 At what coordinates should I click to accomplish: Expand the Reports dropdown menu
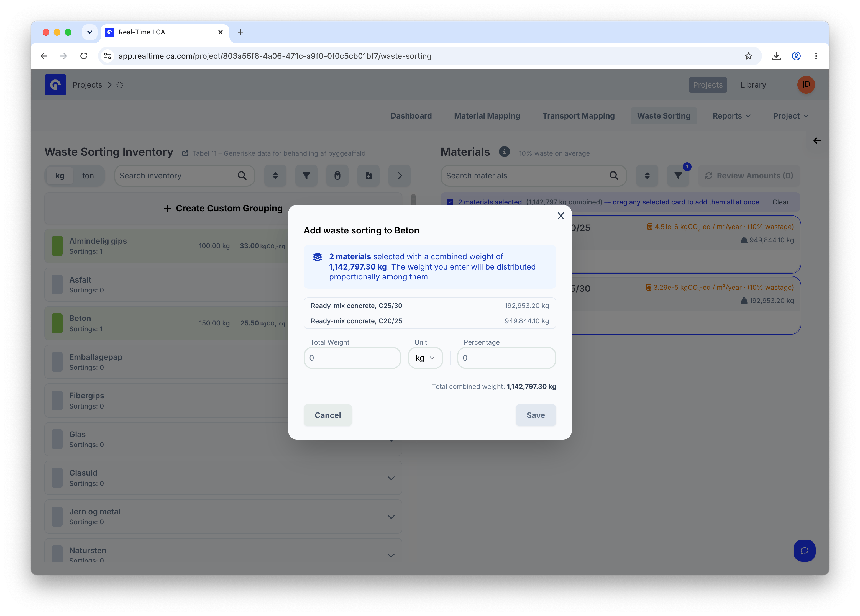pos(731,115)
